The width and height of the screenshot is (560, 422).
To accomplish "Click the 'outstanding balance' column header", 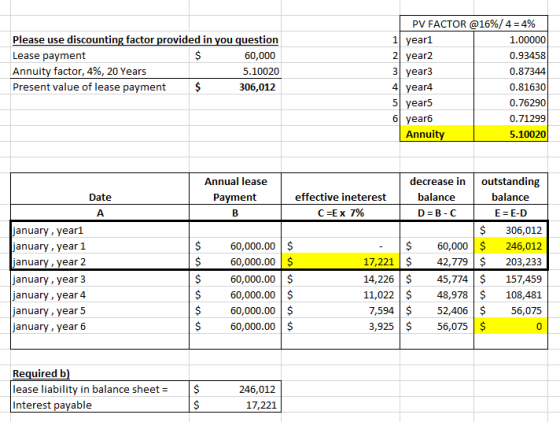I will (x=511, y=189).
